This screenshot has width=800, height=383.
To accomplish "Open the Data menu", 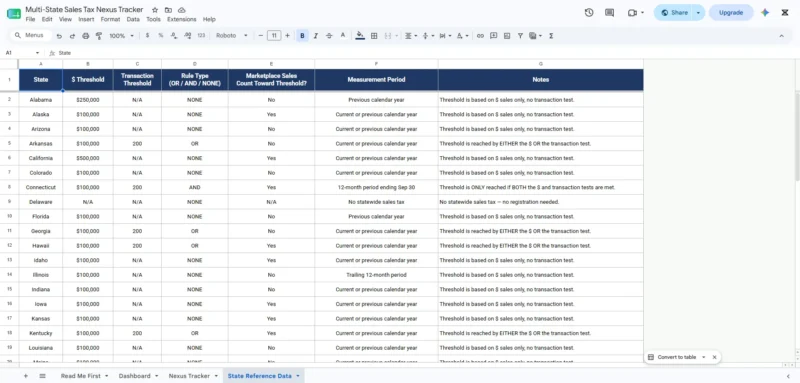I will [x=133, y=19].
